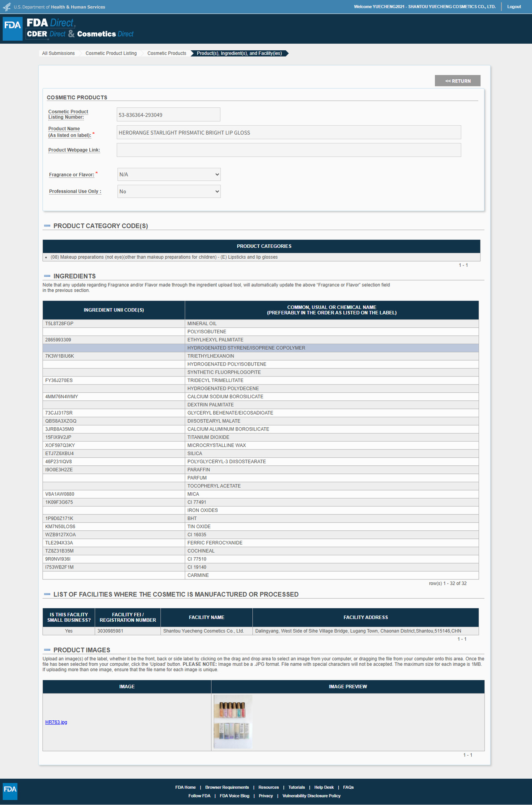Screen dimensions: 532x805
Task: Collapse the Ingredients section
Action: (x=47, y=276)
